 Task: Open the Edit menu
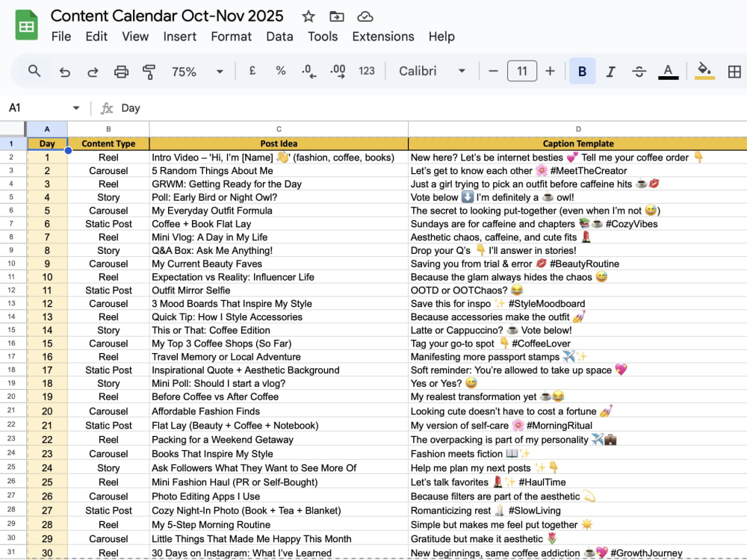[96, 37]
